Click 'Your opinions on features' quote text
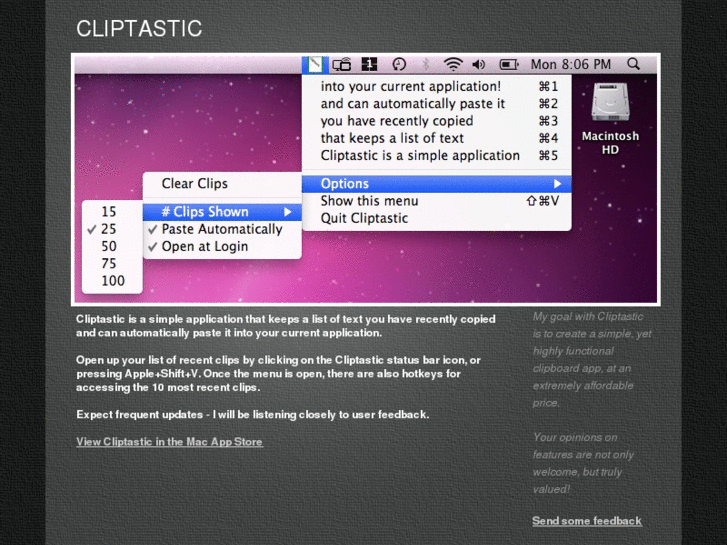 pos(583,463)
